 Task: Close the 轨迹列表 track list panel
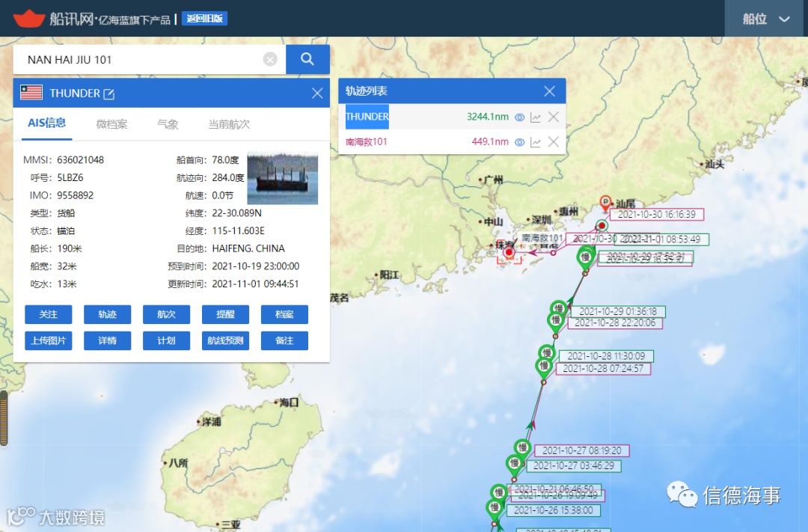[549, 91]
